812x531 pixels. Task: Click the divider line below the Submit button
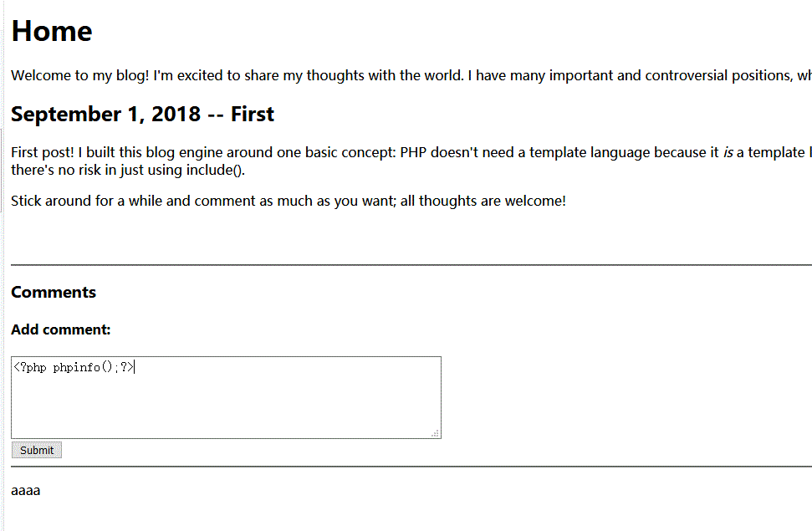coord(410,467)
